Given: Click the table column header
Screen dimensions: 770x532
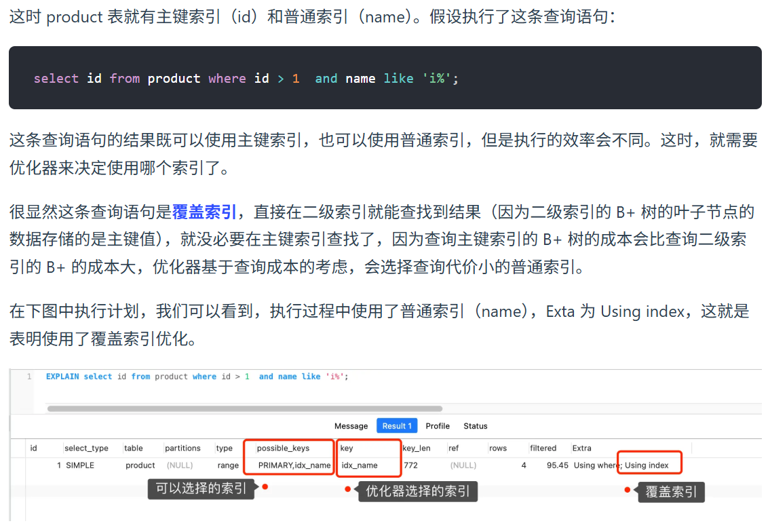Looking at the screenshot, I should [x=133, y=448].
